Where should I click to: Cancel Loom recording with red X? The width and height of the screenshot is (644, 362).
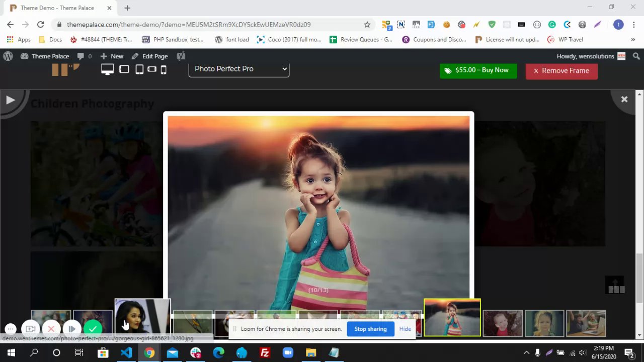pos(51,329)
